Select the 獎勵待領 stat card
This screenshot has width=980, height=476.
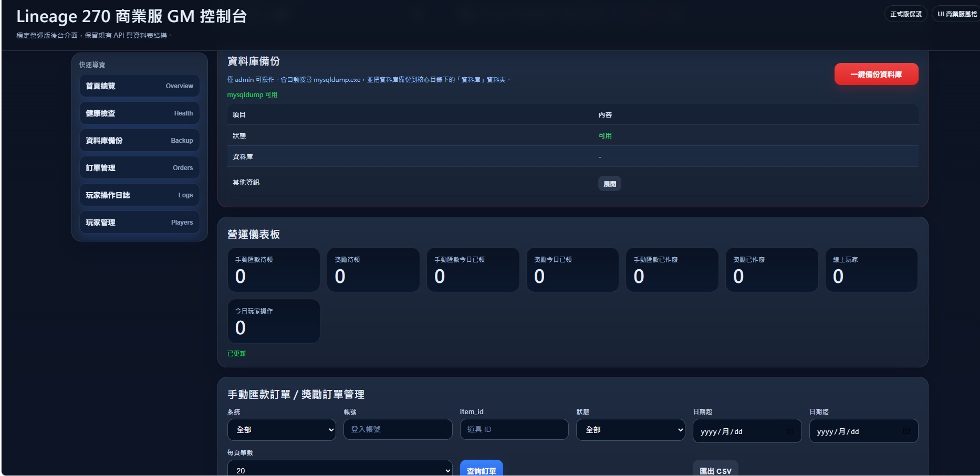coord(373,270)
